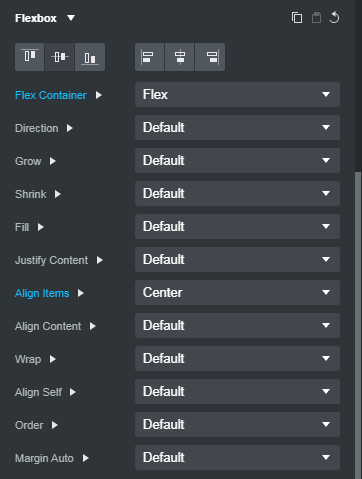The width and height of the screenshot is (362, 479).
Task: Click the Align Items label
Action: (42, 293)
